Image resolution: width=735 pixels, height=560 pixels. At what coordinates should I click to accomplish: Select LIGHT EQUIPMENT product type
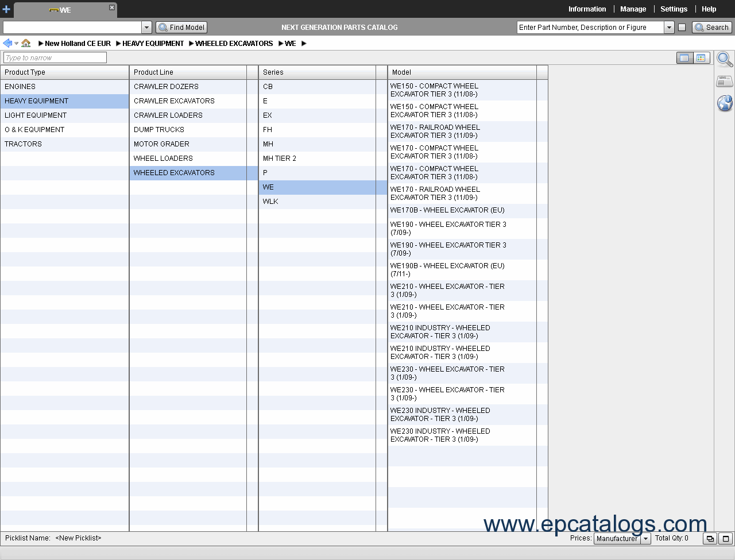(64, 115)
